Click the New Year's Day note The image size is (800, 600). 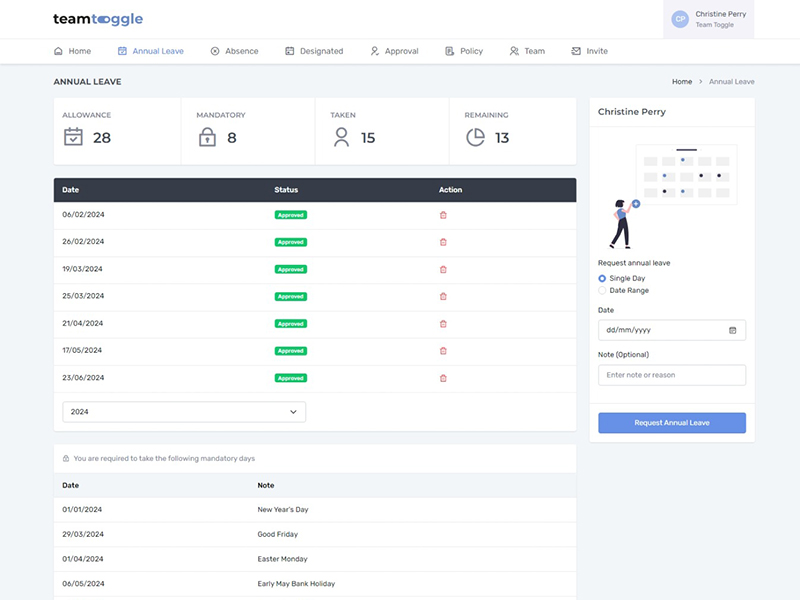283,510
